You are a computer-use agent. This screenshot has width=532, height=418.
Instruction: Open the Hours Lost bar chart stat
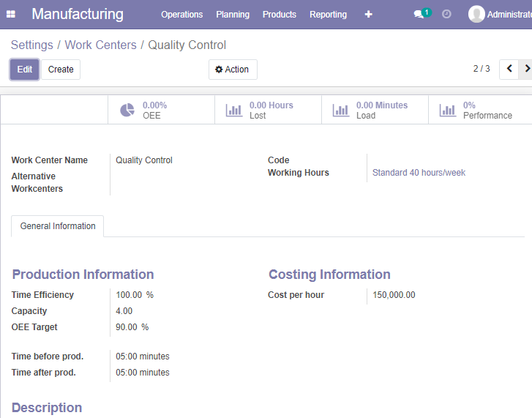click(x=268, y=110)
